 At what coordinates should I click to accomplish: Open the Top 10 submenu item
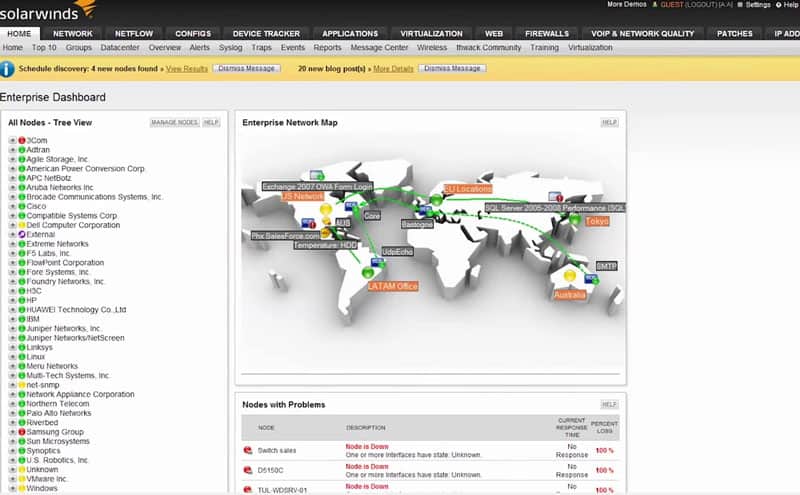click(44, 47)
